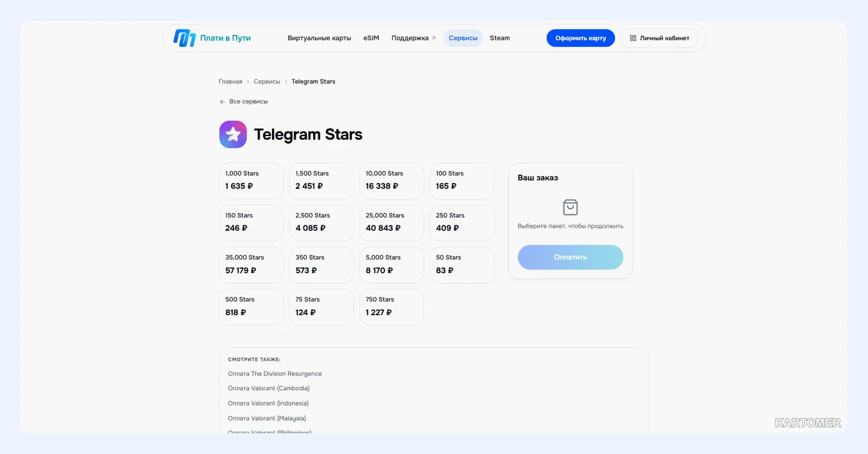The height and width of the screenshot is (454, 868).
Task: Open Личный кабинет
Action: [660, 38]
